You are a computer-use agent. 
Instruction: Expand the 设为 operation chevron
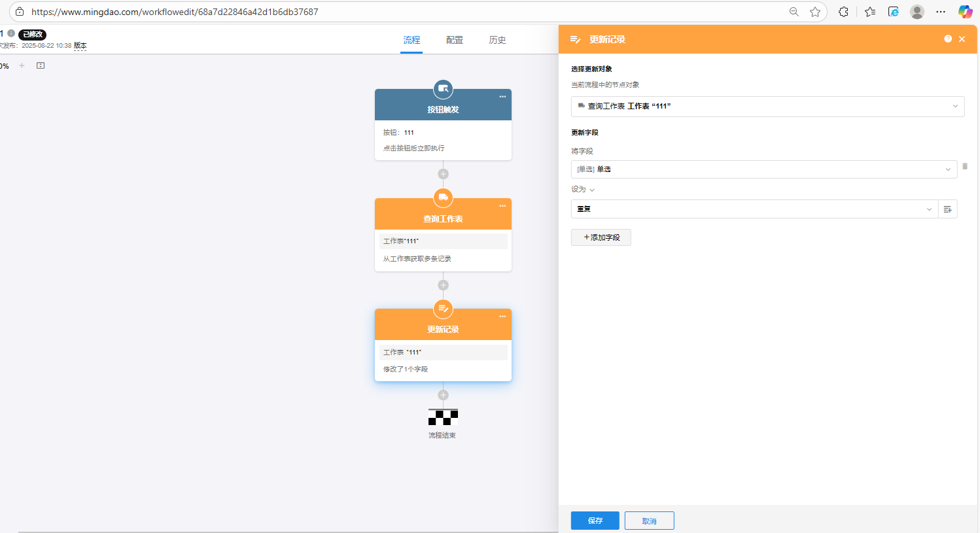[591, 190]
